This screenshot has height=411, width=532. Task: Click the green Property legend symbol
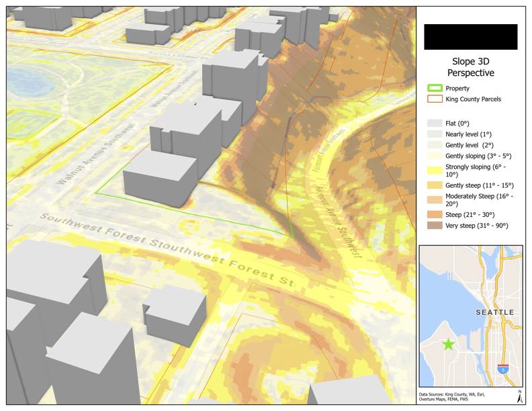pyautogui.click(x=434, y=89)
